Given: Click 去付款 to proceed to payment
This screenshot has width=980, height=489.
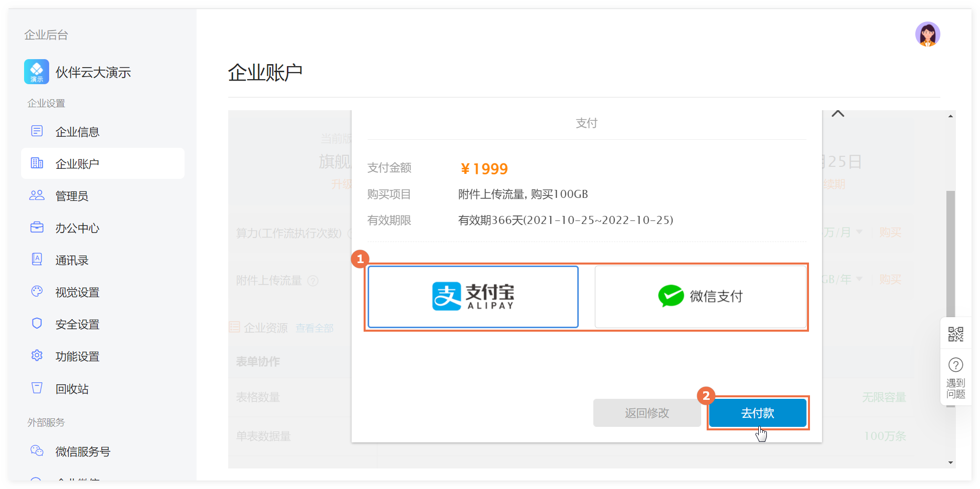Looking at the screenshot, I should click(757, 413).
